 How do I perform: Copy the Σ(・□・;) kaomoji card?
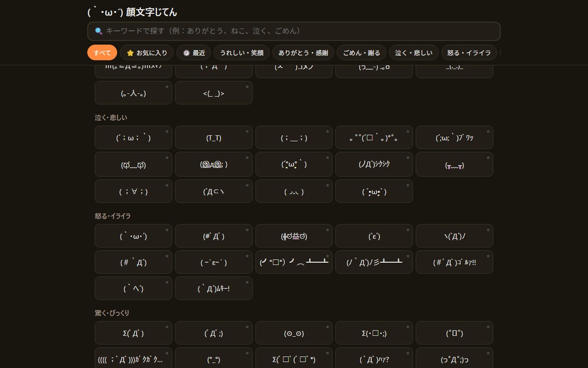[374, 333]
